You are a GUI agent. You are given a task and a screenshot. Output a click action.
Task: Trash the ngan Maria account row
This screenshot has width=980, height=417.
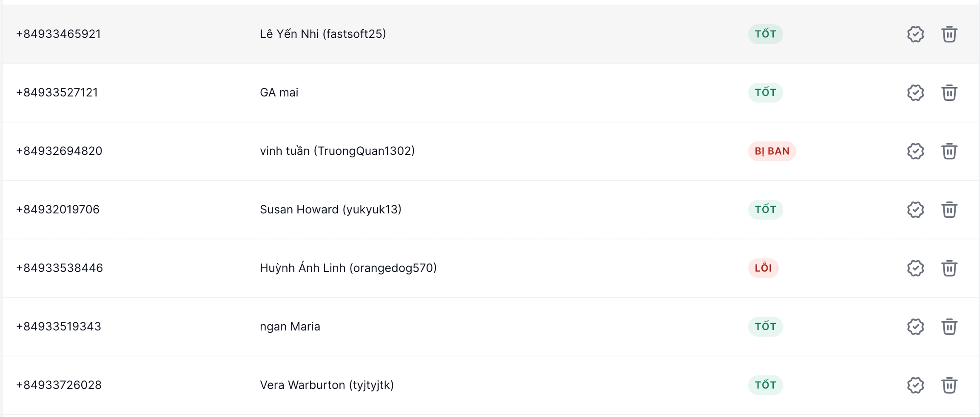coord(949,326)
